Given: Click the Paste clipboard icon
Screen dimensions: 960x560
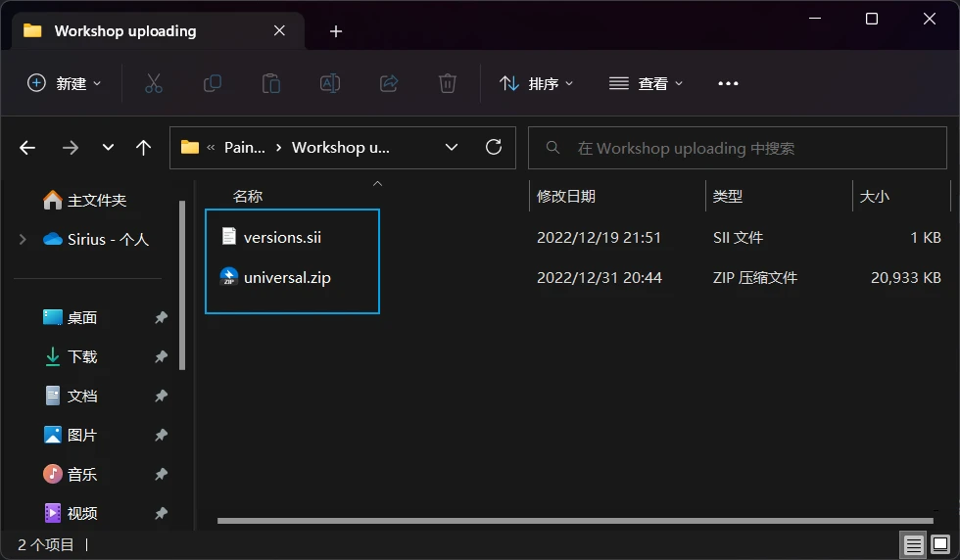Looking at the screenshot, I should click(x=270, y=83).
